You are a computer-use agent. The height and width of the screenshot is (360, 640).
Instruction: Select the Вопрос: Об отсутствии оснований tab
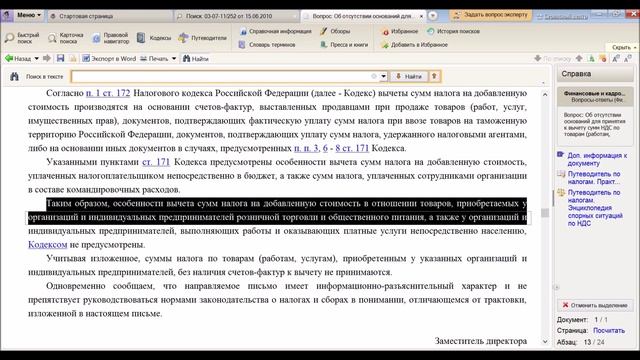(x=362, y=16)
